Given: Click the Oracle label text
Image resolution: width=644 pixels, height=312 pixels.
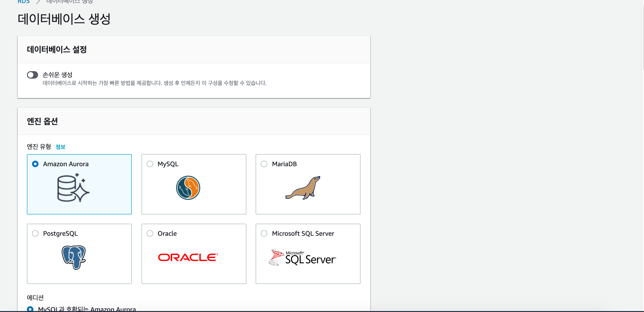Looking at the screenshot, I should [x=167, y=233].
